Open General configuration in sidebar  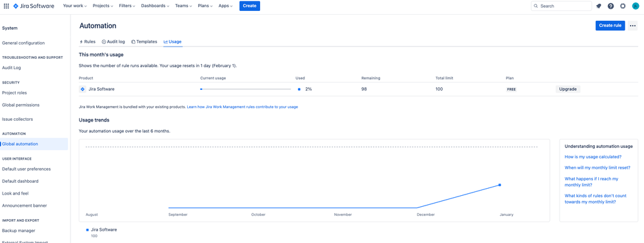pyautogui.click(x=23, y=43)
